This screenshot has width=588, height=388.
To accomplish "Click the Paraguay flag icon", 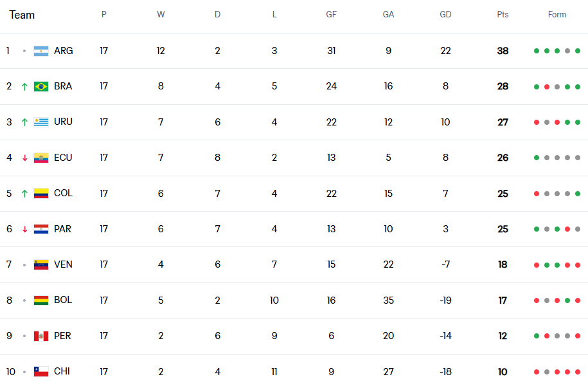I will pyautogui.click(x=41, y=229).
